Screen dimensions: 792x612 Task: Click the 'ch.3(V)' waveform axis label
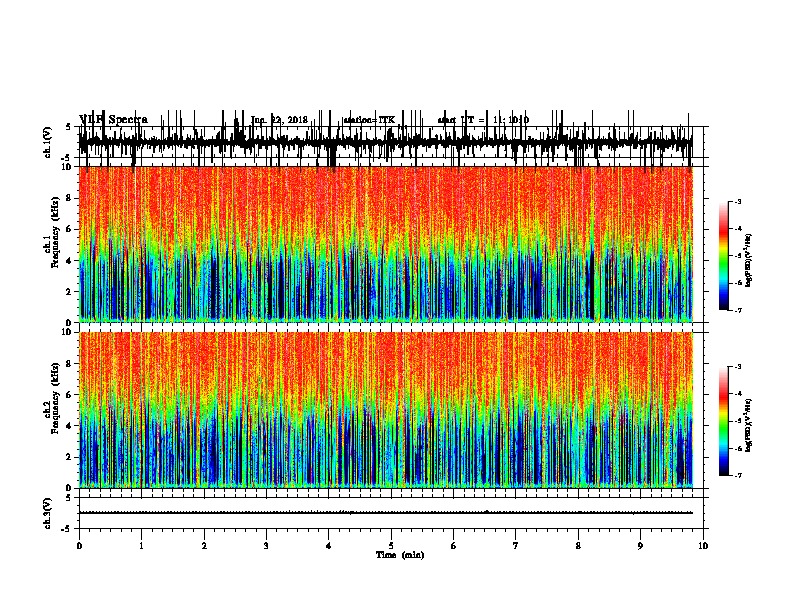(48, 514)
